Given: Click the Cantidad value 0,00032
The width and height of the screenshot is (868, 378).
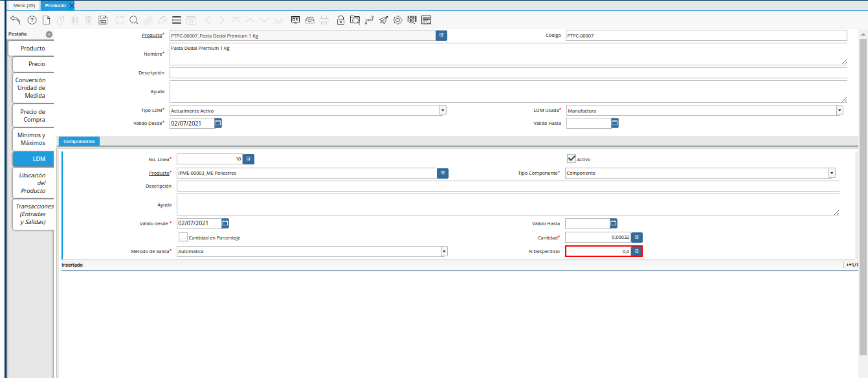Looking at the screenshot, I should tap(620, 238).
